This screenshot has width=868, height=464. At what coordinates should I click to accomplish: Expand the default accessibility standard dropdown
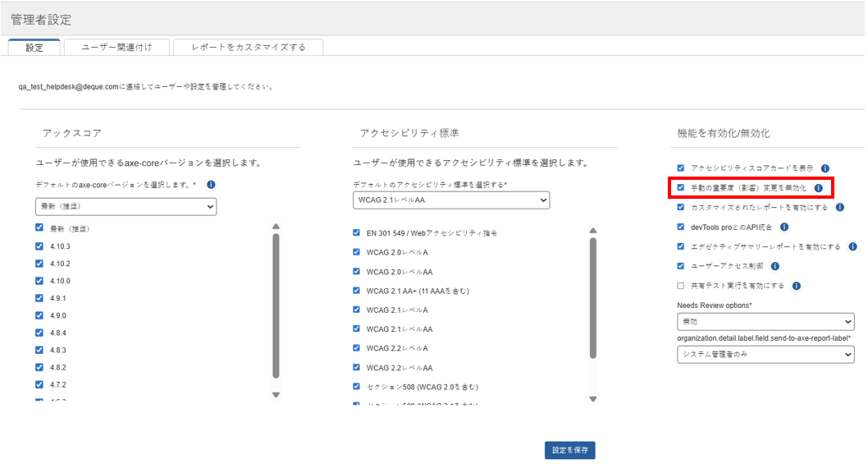pos(450,200)
